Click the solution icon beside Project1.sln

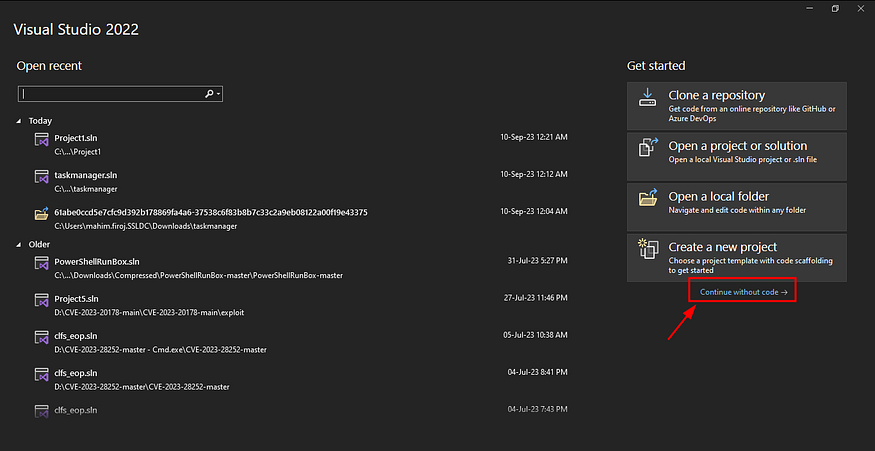[42, 140]
